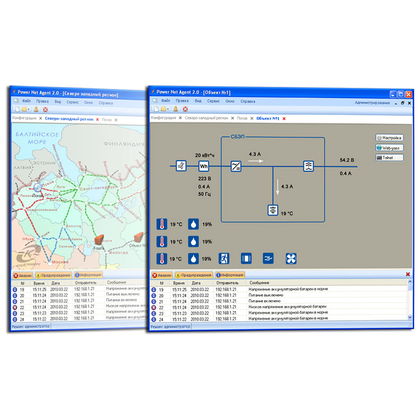Image resolution: width=420 pixels, height=420 pixels.
Task: Click the Настройка button
Action: point(389,138)
